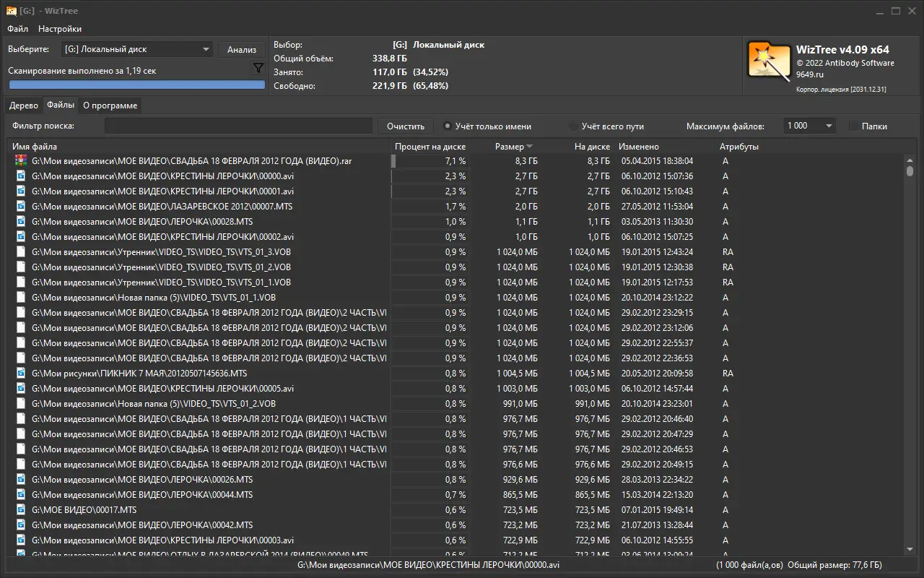Click the RAR archive icon beside СВАДЬБА file
The image size is (924, 578).
pyautogui.click(x=20, y=161)
